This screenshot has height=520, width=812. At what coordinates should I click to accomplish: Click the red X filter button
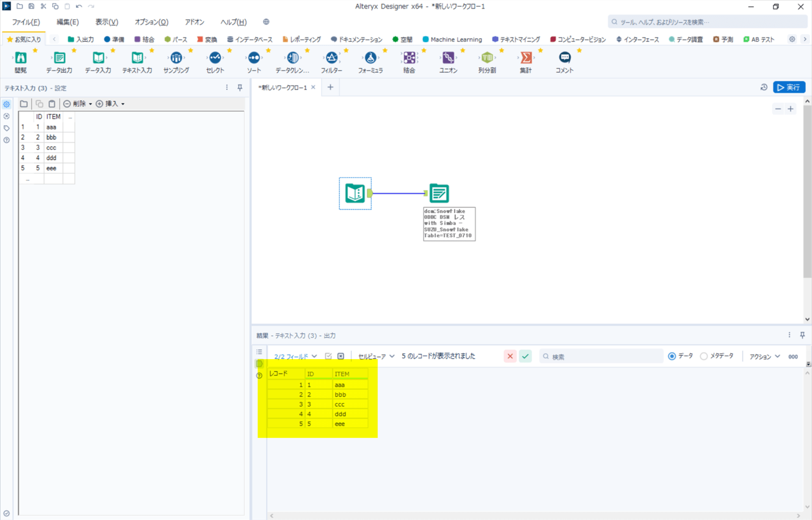click(x=510, y=356)
